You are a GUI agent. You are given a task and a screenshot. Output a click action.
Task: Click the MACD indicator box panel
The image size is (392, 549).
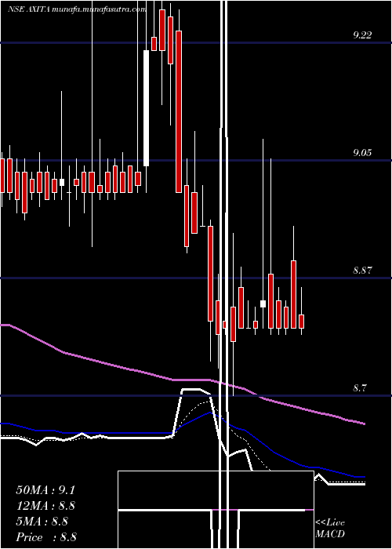(x=216, y=510)
